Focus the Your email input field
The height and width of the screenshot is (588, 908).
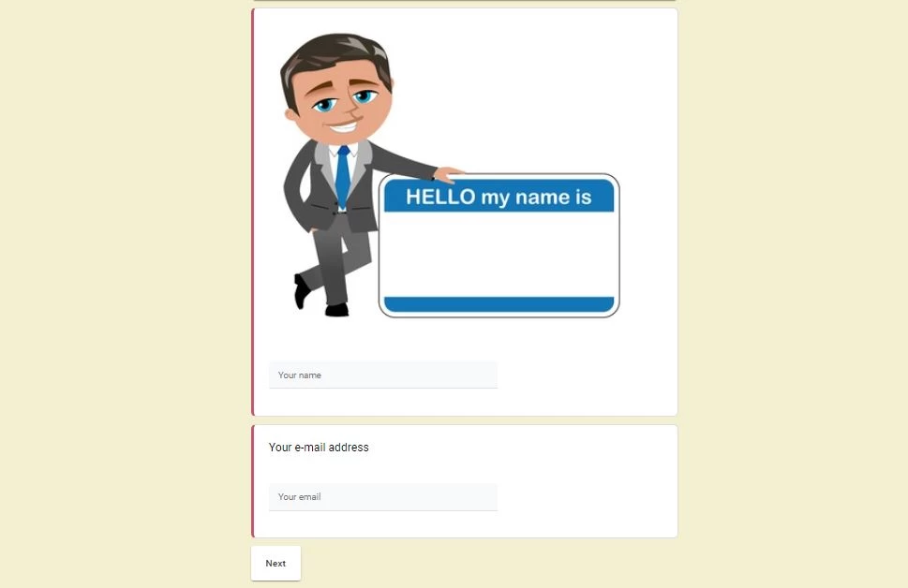[x=382, y=496]
